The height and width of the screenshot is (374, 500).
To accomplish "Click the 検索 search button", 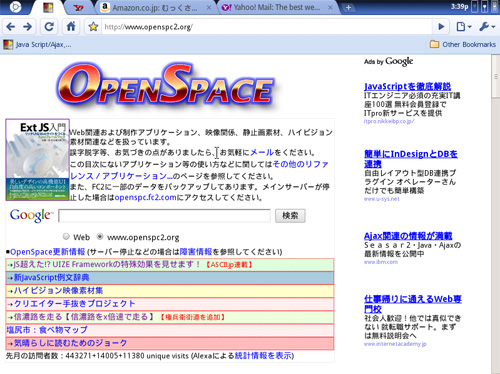I will (x=290, y=216).
